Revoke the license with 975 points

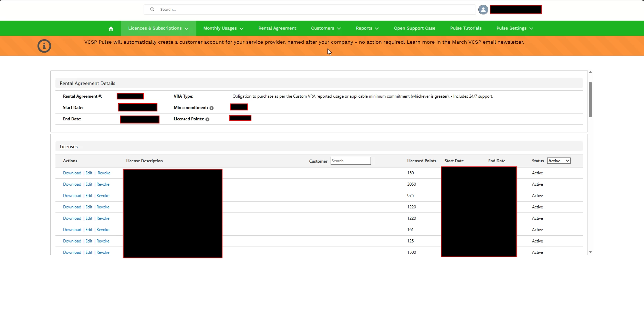(103, 196)
